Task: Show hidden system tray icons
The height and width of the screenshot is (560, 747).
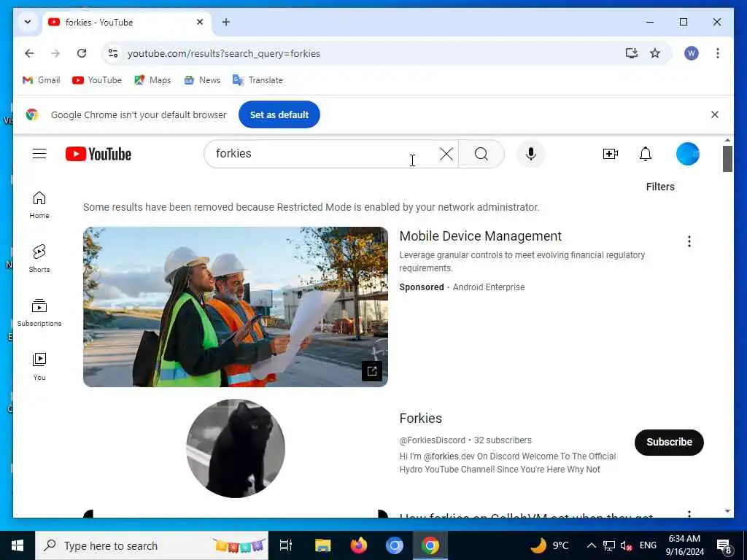Action: tap(591, 545)
